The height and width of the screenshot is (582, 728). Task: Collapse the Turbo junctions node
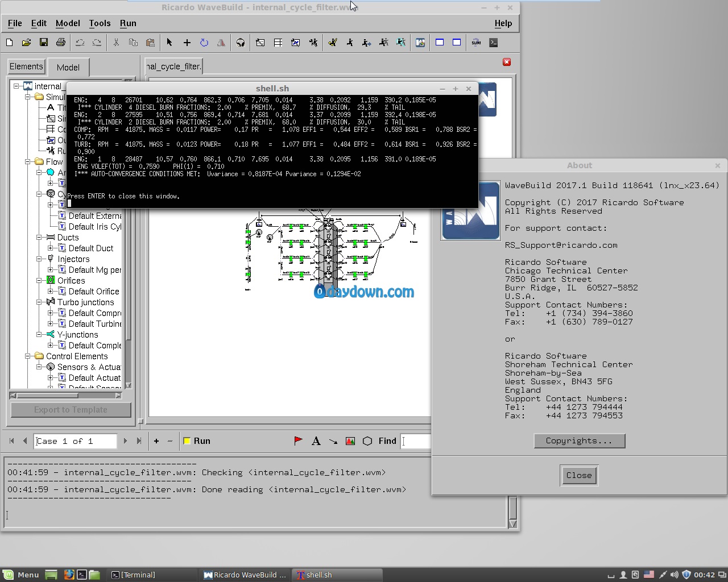point(39,302)
